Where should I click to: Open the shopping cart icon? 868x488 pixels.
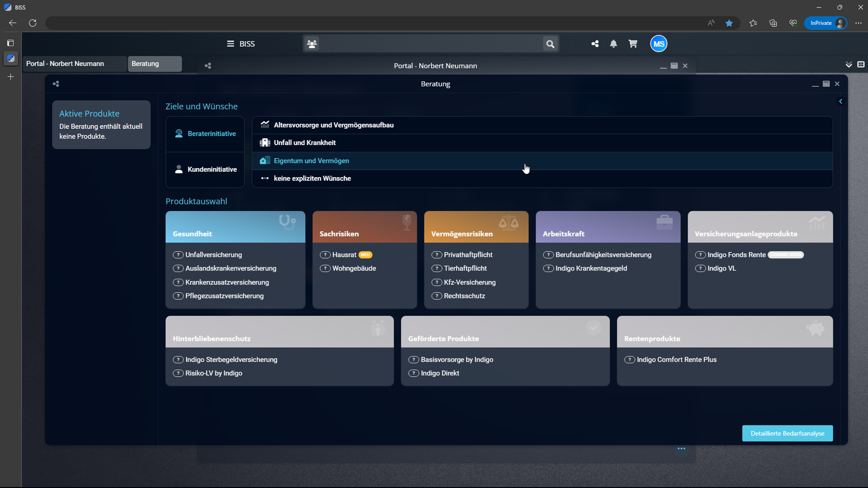click(632, 44)
